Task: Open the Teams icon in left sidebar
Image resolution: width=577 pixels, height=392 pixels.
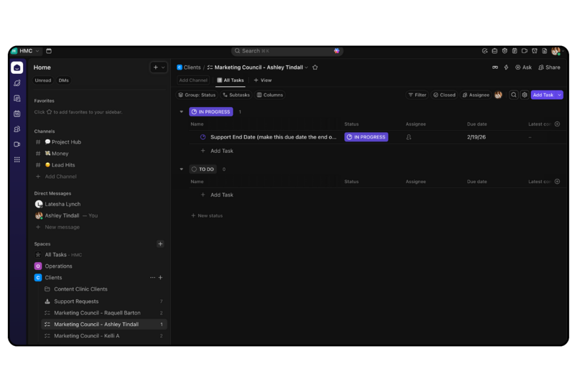Action: coord(17,128)
